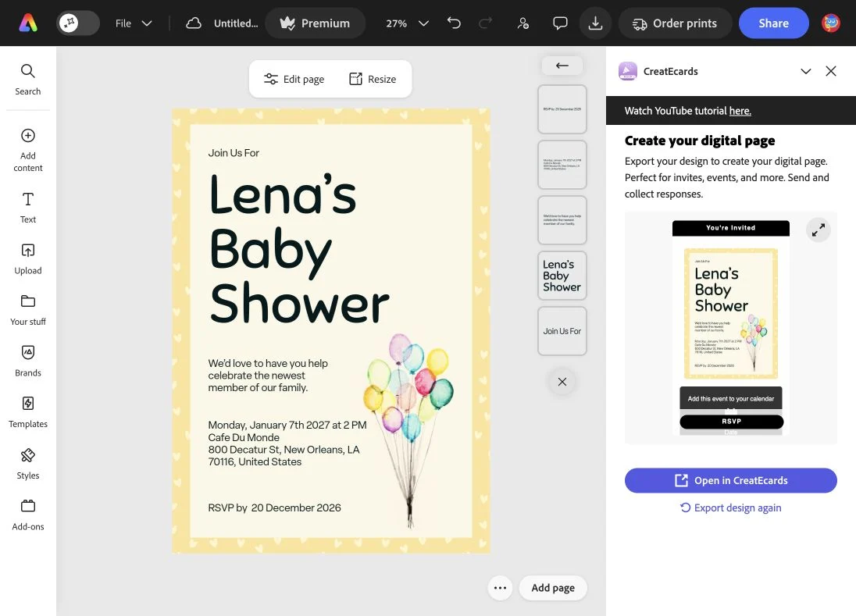Open the user profile avatar
The width and height of the screenshot is (856, 616).
point(831,23)
